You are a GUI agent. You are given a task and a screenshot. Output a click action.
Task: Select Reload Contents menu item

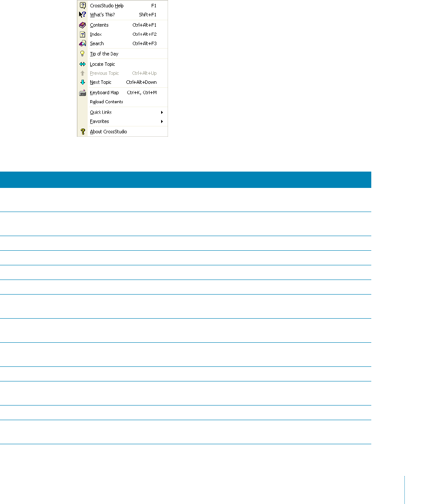point(122,102)
